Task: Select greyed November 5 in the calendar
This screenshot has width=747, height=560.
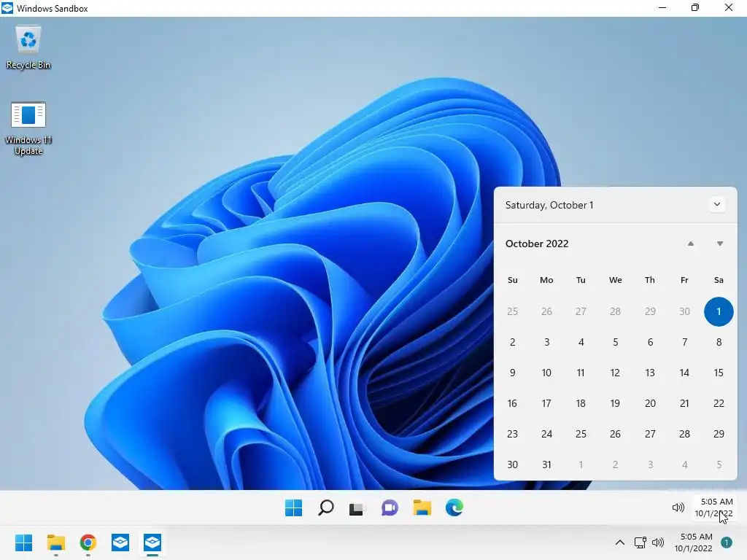Action: (719, 464)
